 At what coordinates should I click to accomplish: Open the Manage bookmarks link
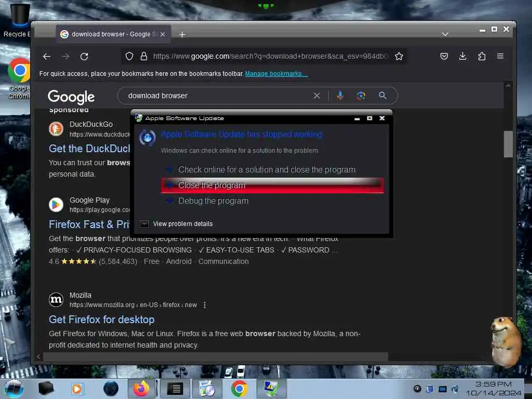(x=276, y=74)
